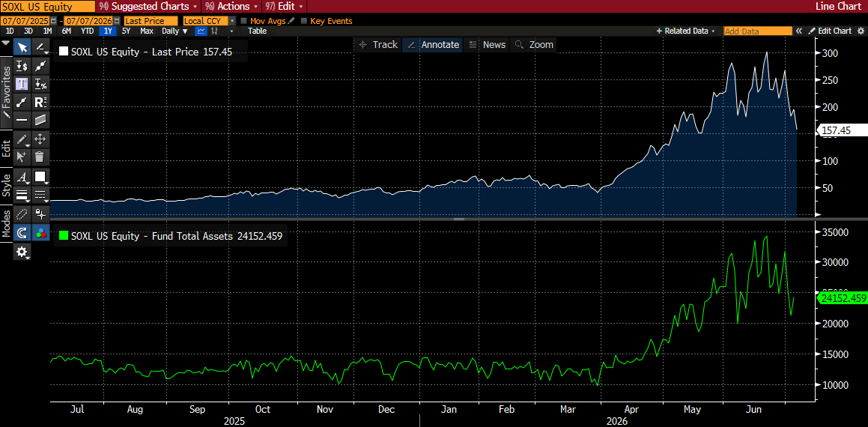The width and height of the screenshot is (868, 427).
Task: Select the Text annotation tool
Action: (x=22, y=84)
